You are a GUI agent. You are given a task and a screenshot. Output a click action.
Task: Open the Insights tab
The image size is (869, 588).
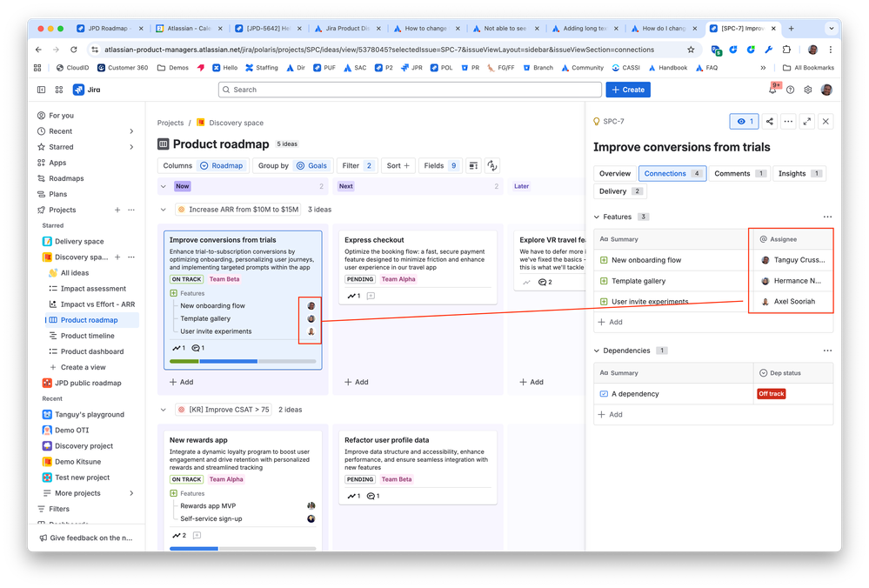[x=799, y=173]
